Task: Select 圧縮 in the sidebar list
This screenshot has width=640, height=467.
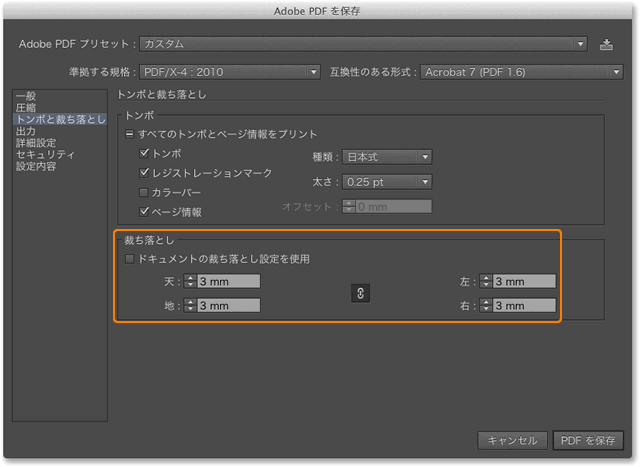Action: [27, 107]
